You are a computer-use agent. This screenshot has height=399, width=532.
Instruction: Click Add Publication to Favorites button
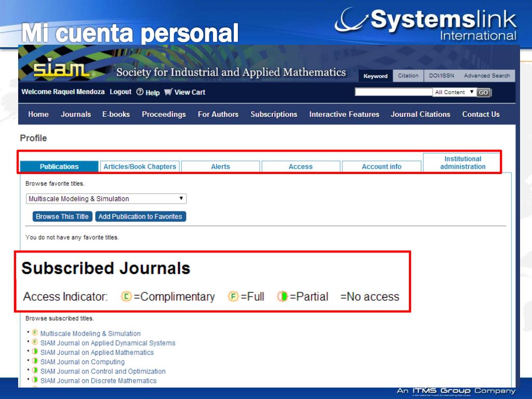(140, 217)
